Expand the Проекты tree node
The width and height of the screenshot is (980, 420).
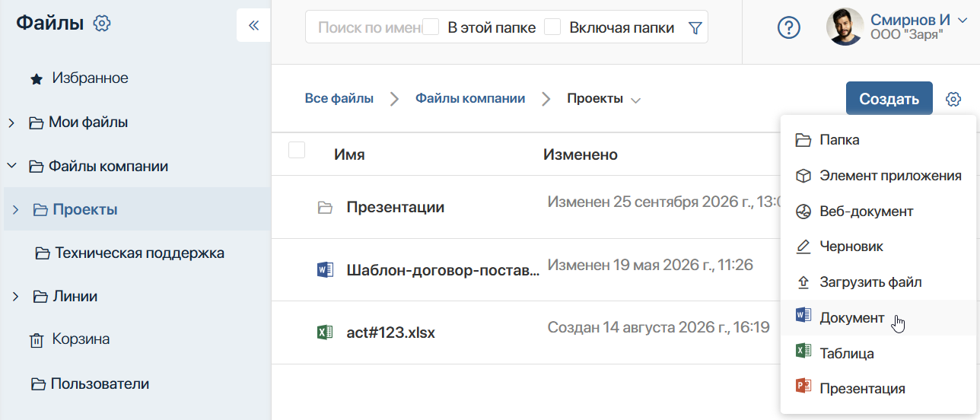point(16,210)
